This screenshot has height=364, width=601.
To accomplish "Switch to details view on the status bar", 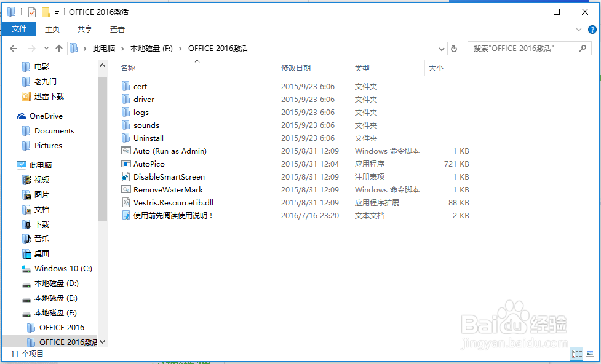I will tap(576, 354).
